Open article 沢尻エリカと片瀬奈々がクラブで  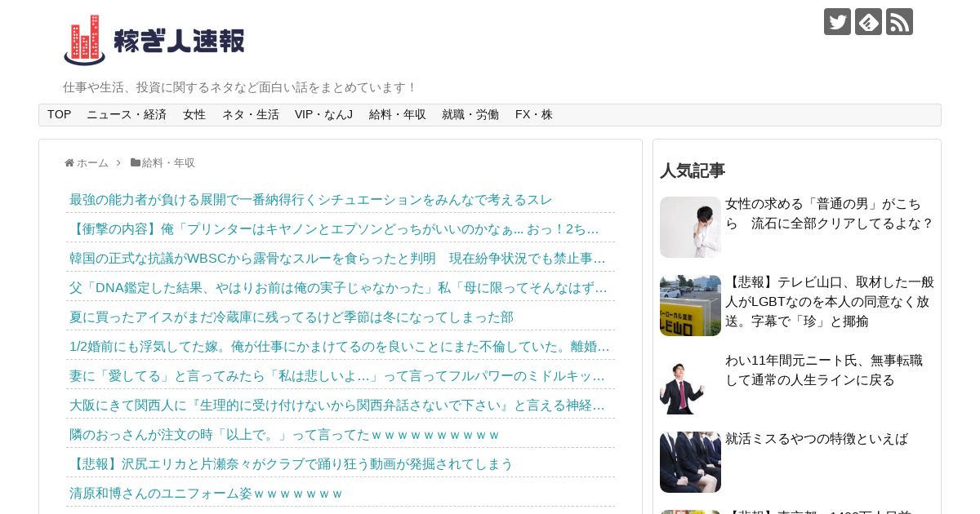click(x=292, y=463)
